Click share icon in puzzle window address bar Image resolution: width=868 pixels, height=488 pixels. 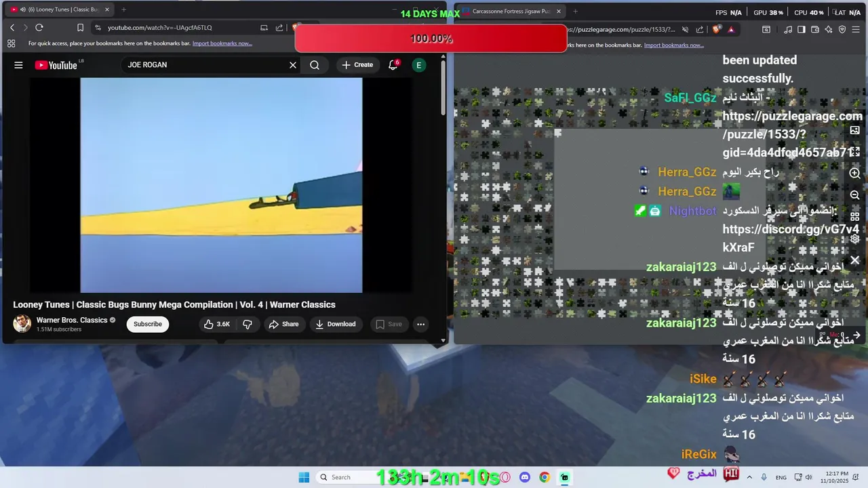[700, 30]
